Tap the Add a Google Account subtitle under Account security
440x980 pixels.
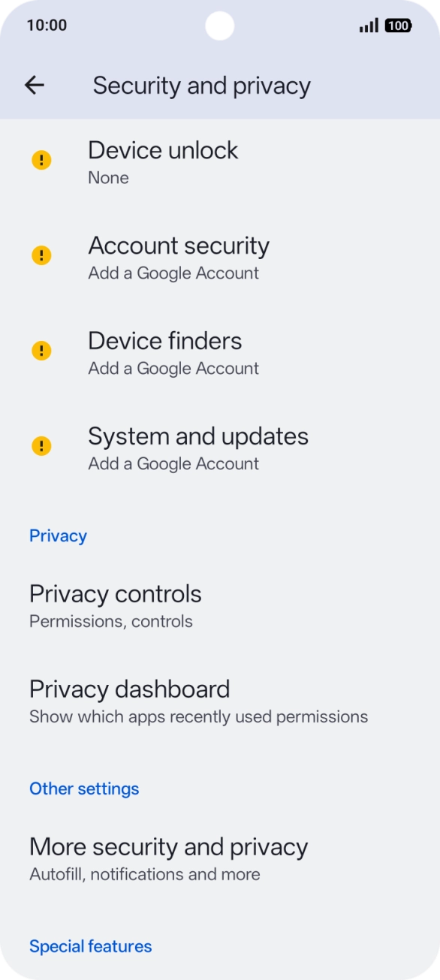[x=173, y=273]
